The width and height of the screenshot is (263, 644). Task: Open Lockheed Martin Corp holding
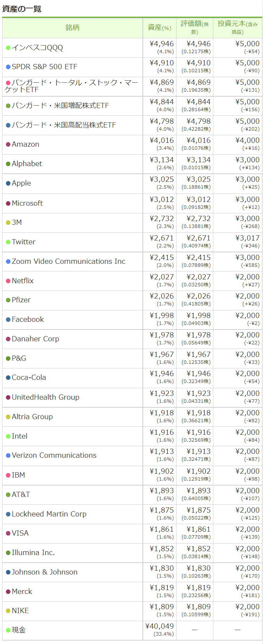(x=49, y=514)
